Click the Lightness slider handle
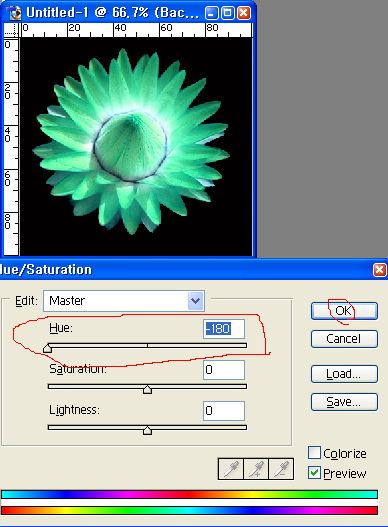Viewport: 388px width, 527px height. coord(147,430)
